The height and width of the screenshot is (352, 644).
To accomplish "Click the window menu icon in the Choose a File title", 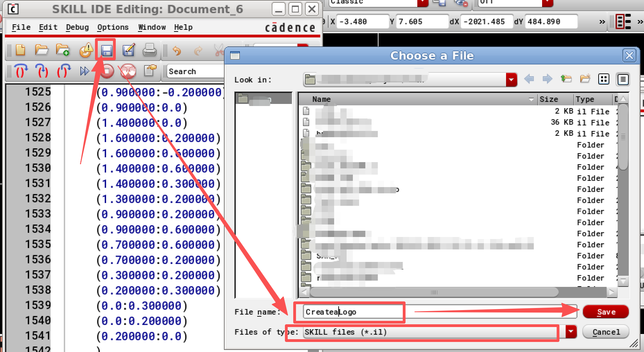I will (235, 55).
